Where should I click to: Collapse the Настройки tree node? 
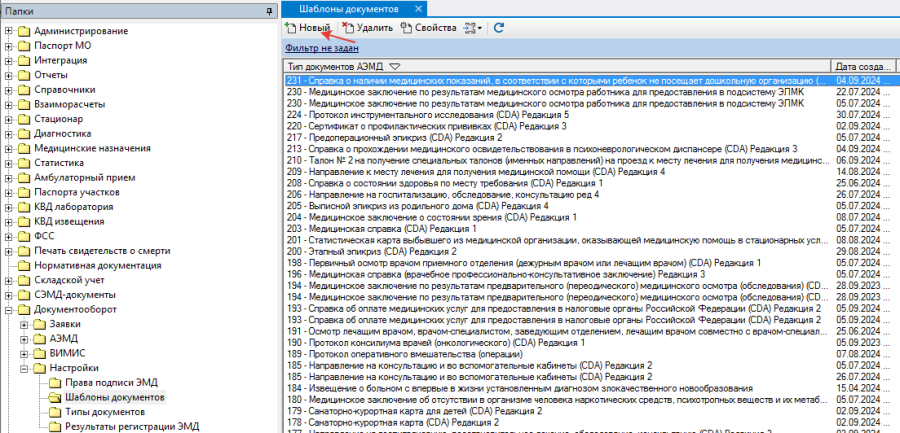coord(24,368)
